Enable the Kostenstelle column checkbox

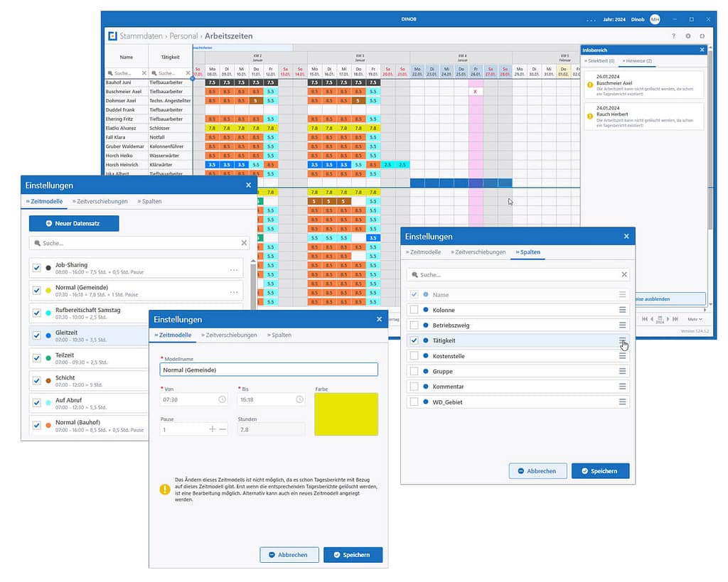(x=414, y=356)
